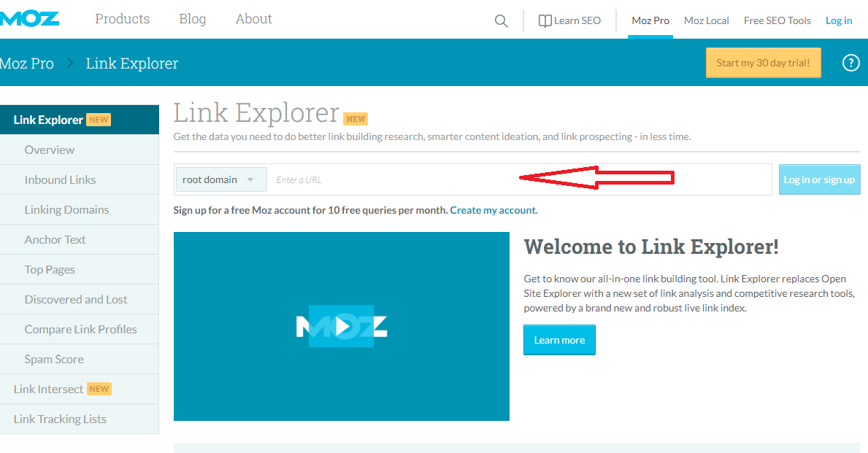This screenshot has width=868, height=453.
Task: Select the Moz Pro tab
Action: pos(650,20)
